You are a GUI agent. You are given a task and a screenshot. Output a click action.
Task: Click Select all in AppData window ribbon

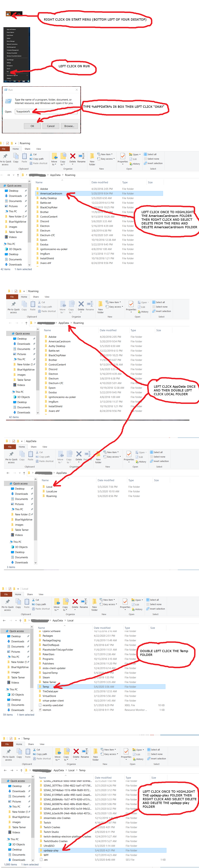point(156,452)
